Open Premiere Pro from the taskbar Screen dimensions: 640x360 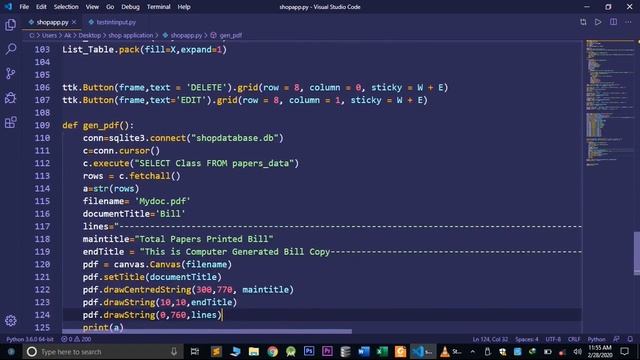[x=327, y=351]
